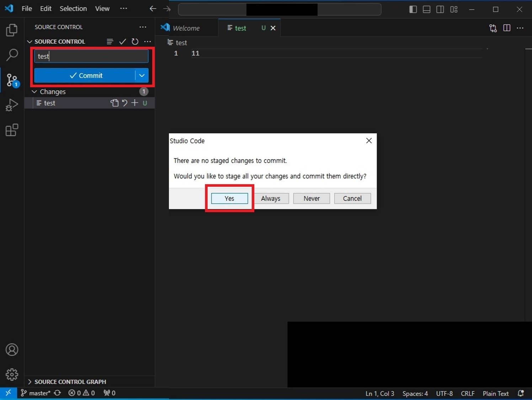Screen dimensions: 532x400
Task: Collapse the Changes group
Action: (x=34, y=92)
